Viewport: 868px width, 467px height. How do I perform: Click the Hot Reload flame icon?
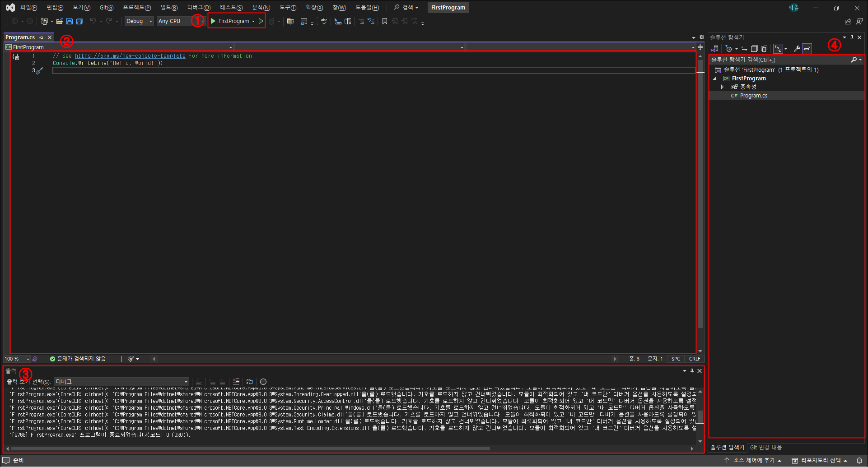271,21
